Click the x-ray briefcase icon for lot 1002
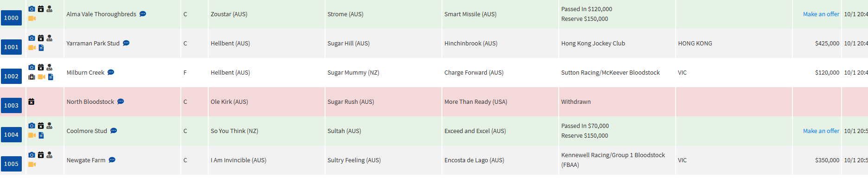The image size is (868, 178). [32, 77]
